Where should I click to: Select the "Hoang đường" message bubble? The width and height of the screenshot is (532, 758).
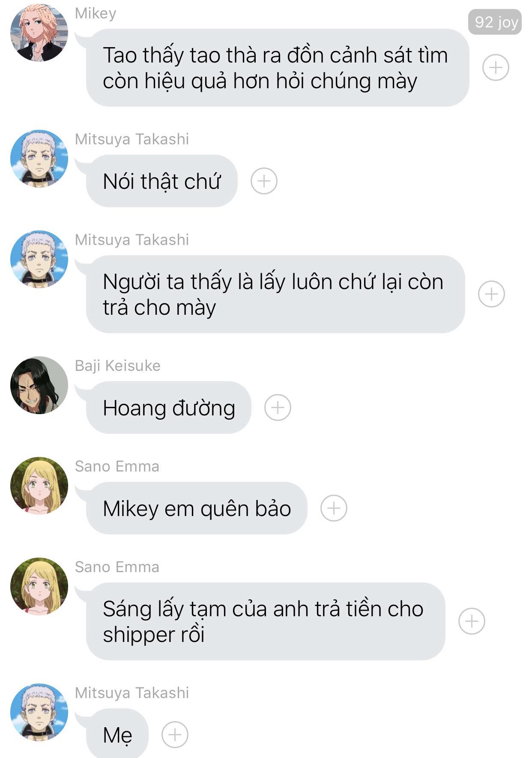[169, 407]
